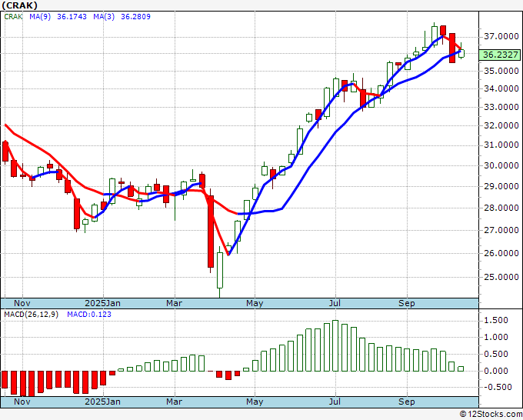Click May on the MACD panel time axis
Image resolution: width=523 pixels, height=420 pixels.
(x=255, y=402)
